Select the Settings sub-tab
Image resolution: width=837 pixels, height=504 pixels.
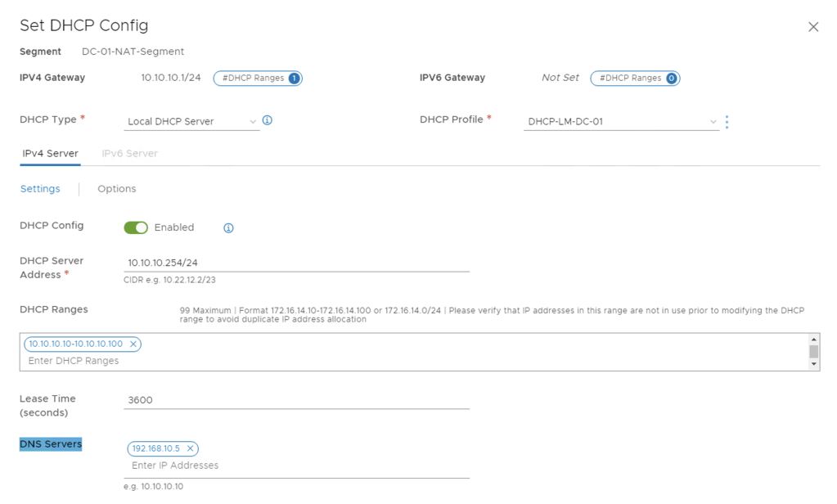[40, 189]
